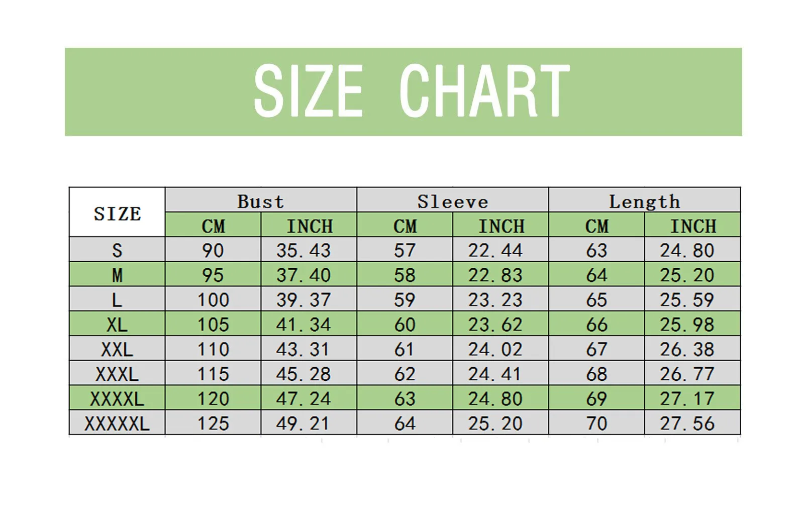Click bust value 100 in the L row
This screenshot has width=804, height=532.
tap(213, 299)
